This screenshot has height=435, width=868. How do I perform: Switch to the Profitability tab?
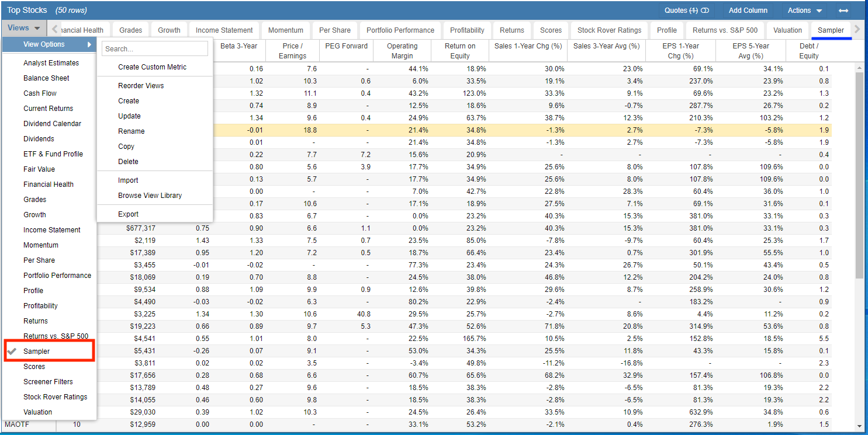[x=466, y=30]
